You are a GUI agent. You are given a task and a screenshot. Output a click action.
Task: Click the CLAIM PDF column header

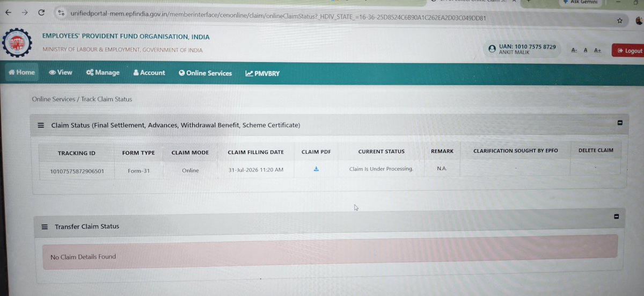(316, 152)
